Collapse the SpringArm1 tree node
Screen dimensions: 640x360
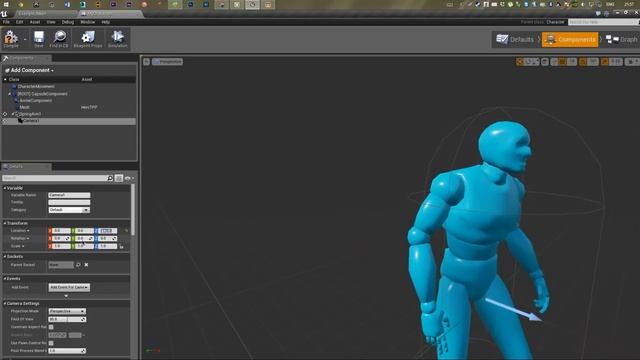[x=12, y=114]
